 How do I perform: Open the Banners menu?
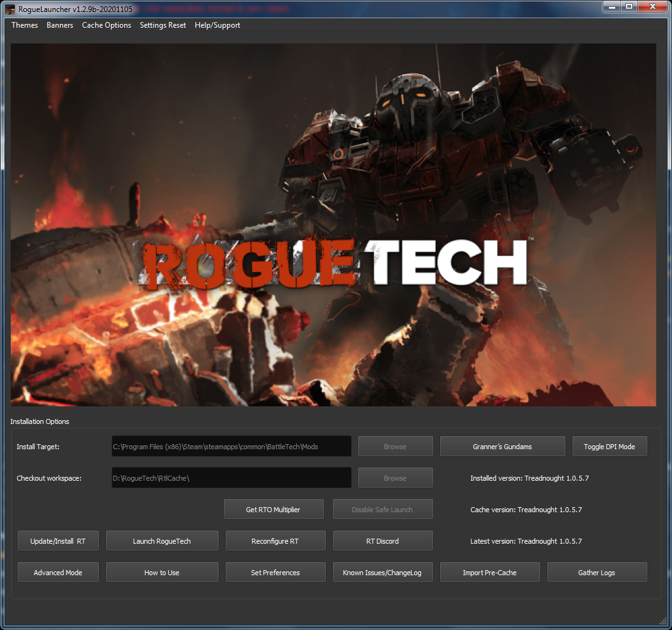click(x=59, y=25)
